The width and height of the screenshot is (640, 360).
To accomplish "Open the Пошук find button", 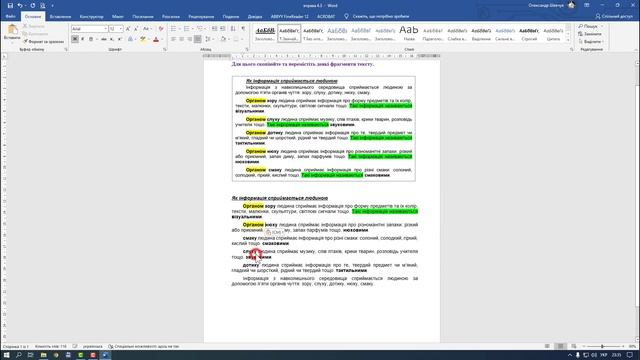I will 591,26.
